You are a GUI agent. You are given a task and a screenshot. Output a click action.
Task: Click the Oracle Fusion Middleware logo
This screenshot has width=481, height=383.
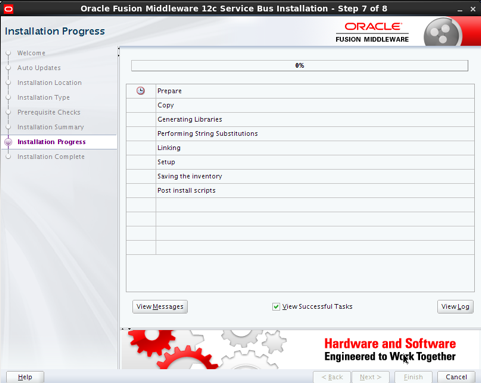click(x=372, y=32)
